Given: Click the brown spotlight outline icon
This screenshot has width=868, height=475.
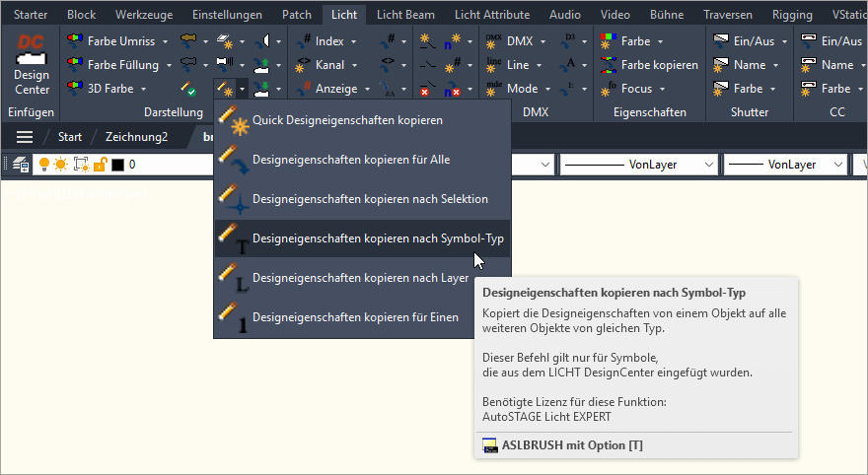Looking at the screenshot, I should (x=188, y=41).
